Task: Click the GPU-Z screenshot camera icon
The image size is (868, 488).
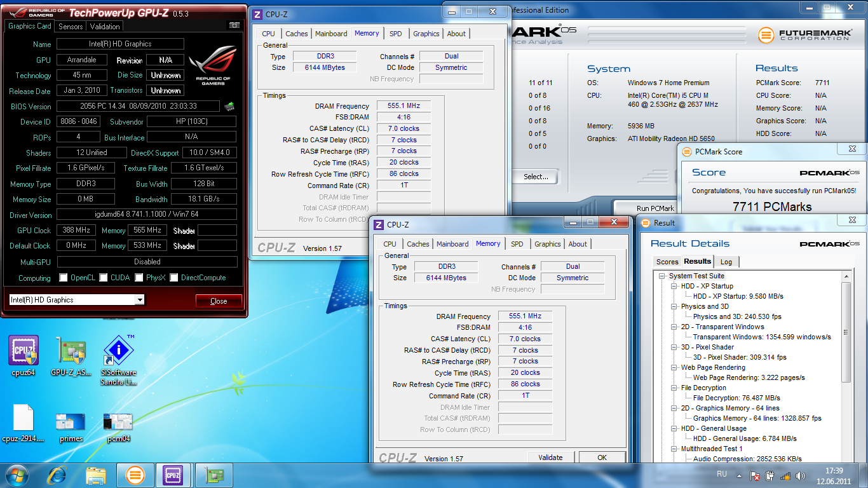Action: point(234,25)
